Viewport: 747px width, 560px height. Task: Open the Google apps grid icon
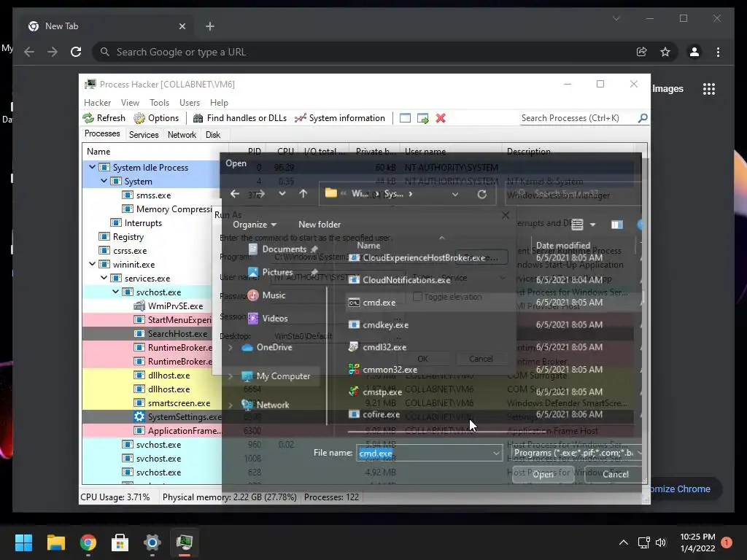(x=709, y=89)
